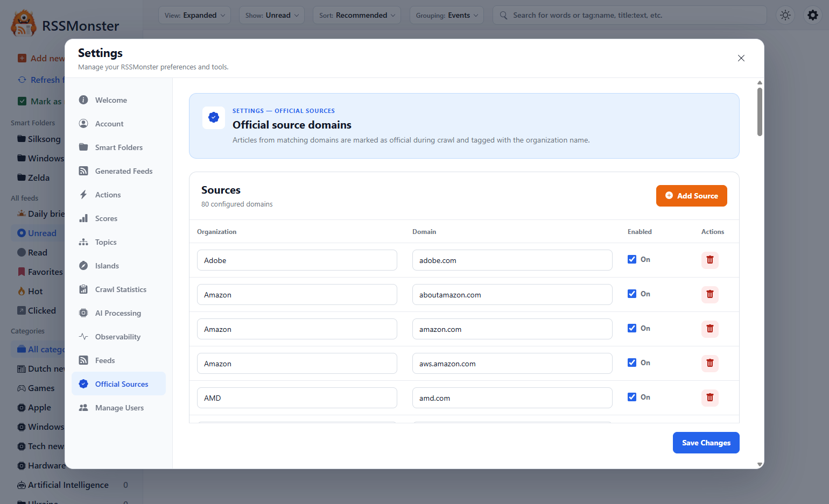This screenshot has height=504, width=829.
Task: Open the Games category
Action: (x=36, y=388)
